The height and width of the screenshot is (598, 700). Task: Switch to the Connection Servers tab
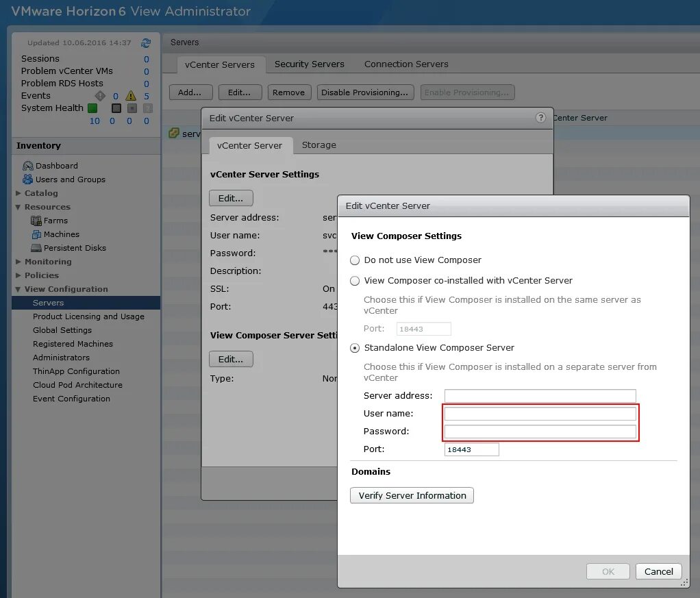406,64
